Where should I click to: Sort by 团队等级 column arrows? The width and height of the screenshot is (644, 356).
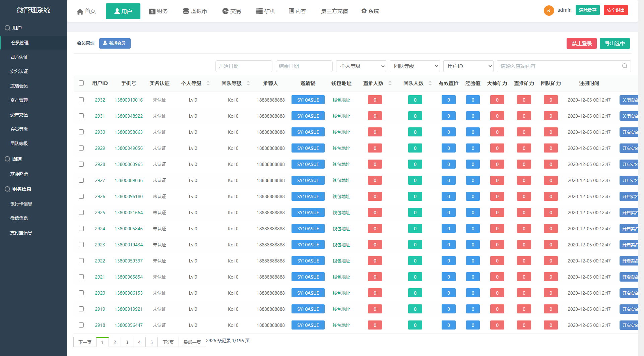coord(248,83)
